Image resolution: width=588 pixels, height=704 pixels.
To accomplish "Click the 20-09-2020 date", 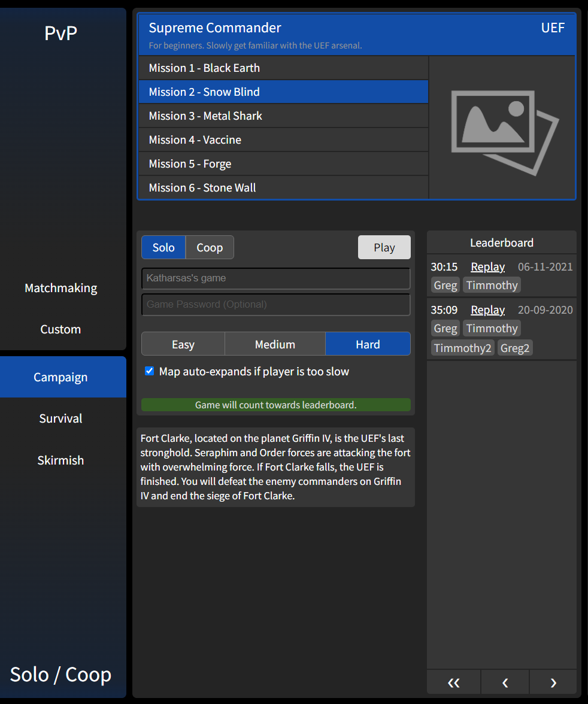I will point(545,310).
